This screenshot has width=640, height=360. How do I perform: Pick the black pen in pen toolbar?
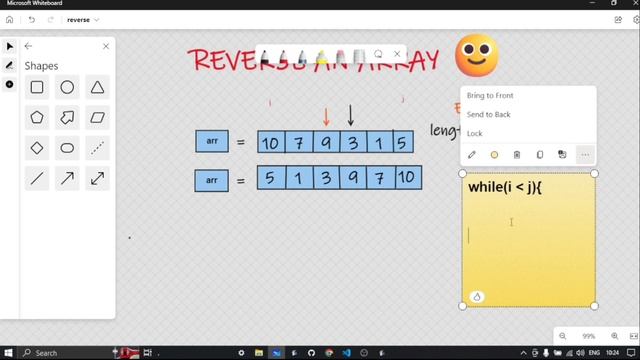264,57
